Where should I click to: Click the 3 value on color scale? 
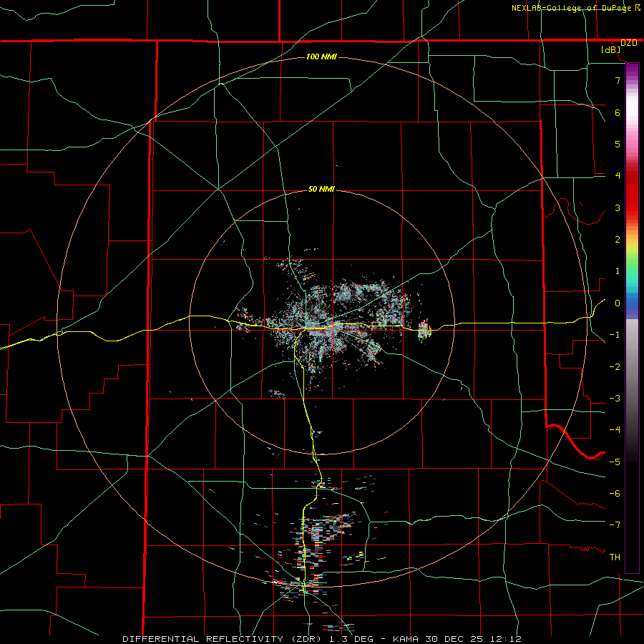point(618,208)
